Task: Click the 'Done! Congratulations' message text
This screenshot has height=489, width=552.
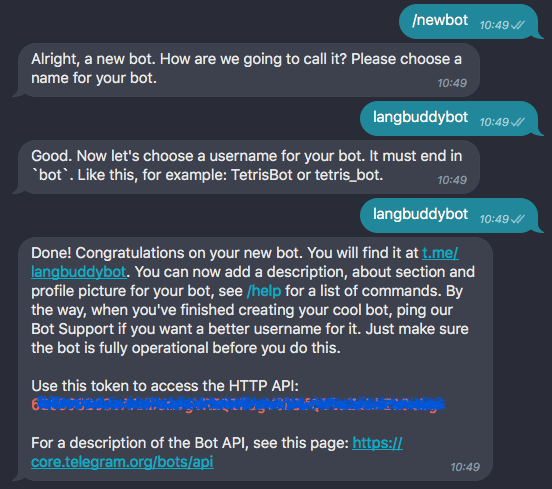Action: point(253,300)
